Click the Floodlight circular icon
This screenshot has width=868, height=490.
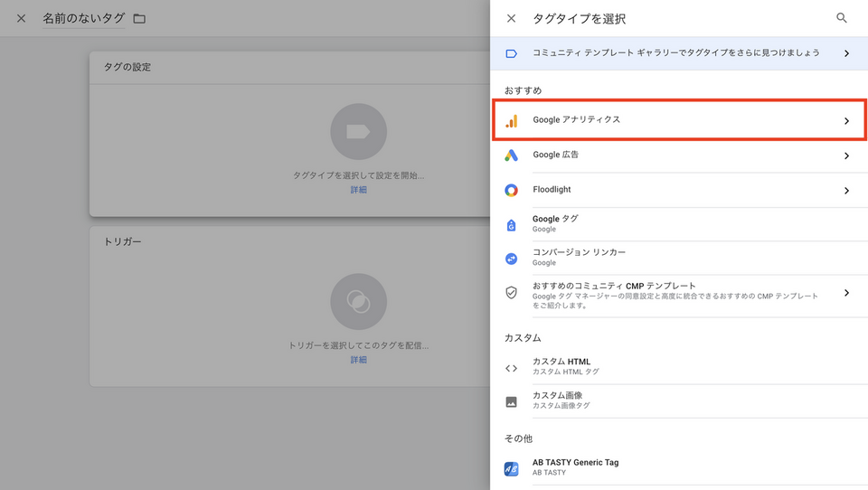point(512,191)
